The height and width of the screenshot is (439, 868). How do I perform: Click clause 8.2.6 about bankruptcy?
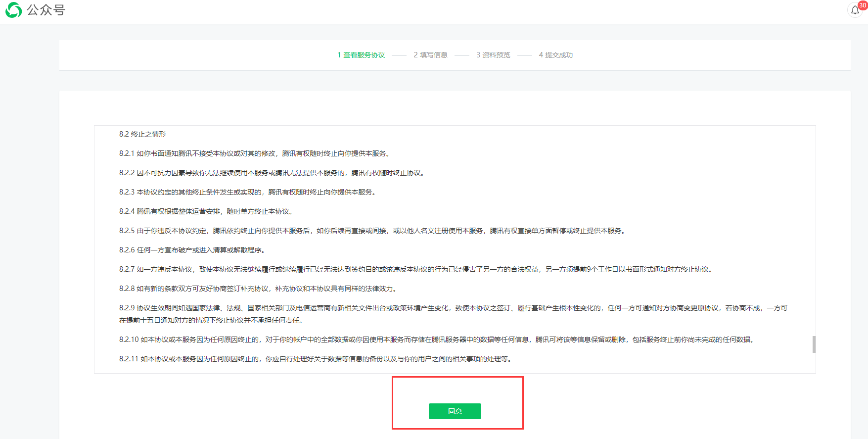pos(193,250)
